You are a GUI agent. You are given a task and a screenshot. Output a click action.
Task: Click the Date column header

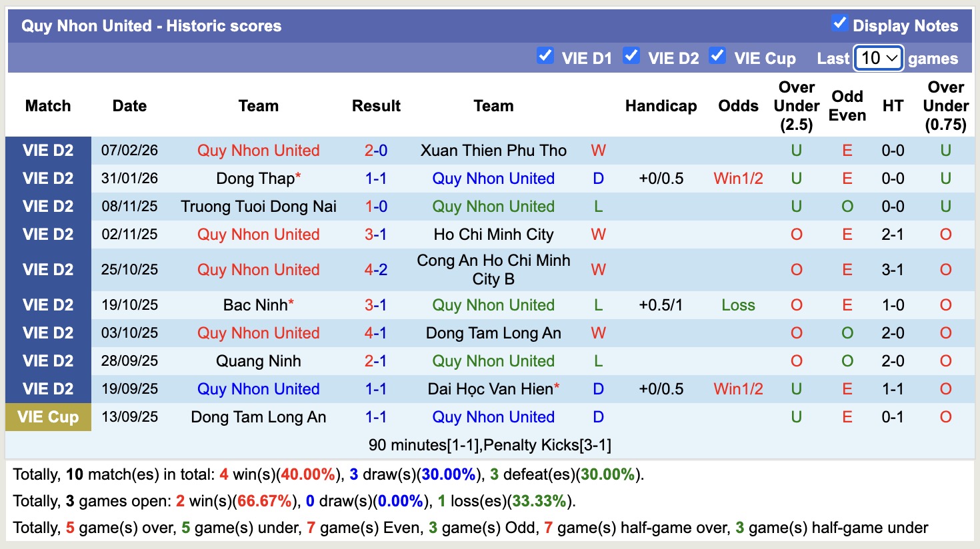point(129,105)
